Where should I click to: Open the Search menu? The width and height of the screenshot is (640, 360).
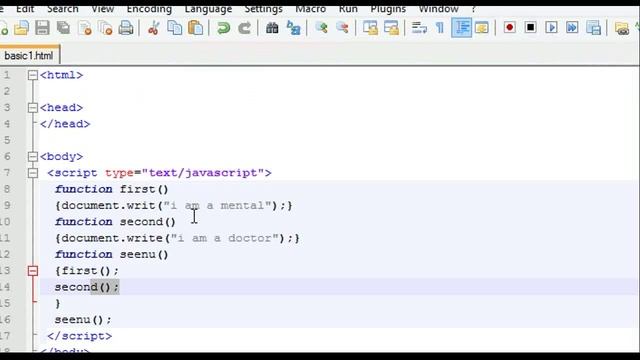tap(62, 9)
